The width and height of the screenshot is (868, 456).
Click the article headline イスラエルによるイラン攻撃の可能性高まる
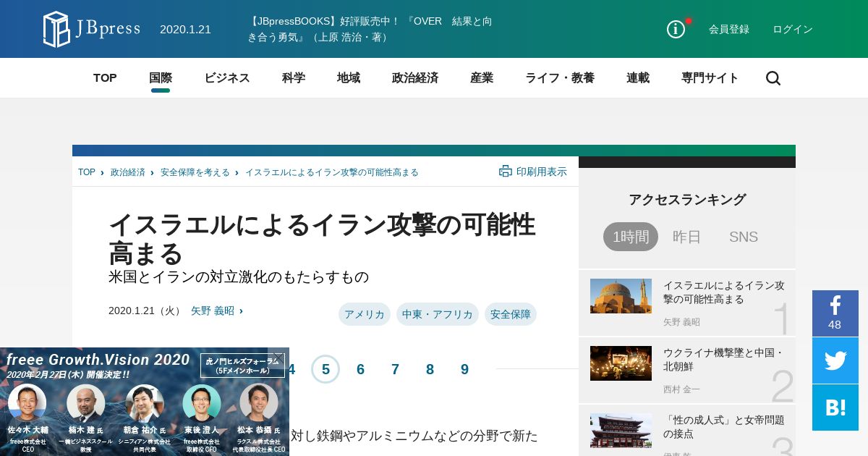pos(322,239)
